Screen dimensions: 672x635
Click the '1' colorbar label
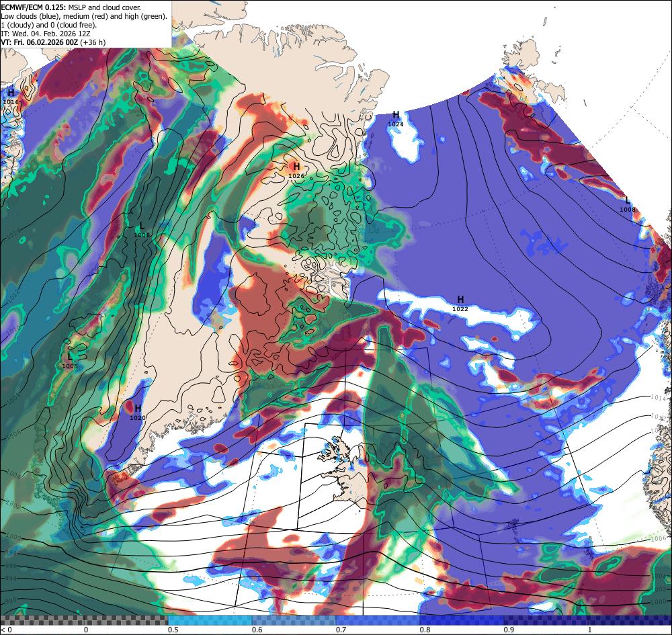click(x=590, y=630)
